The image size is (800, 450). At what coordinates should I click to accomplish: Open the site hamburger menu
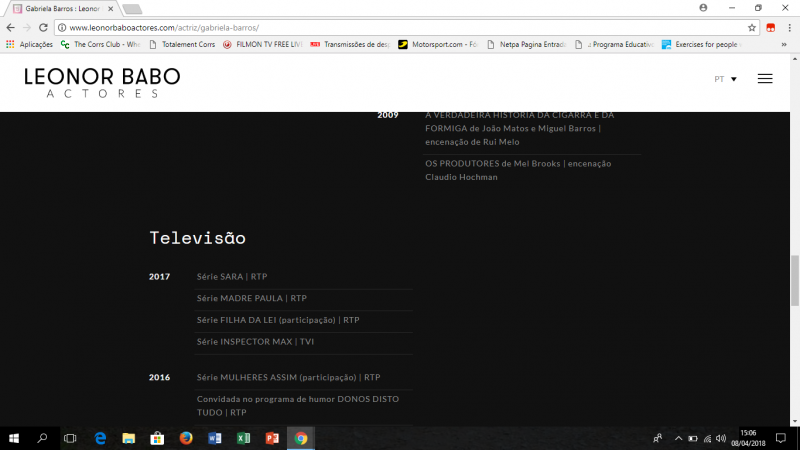pos(765,79)
